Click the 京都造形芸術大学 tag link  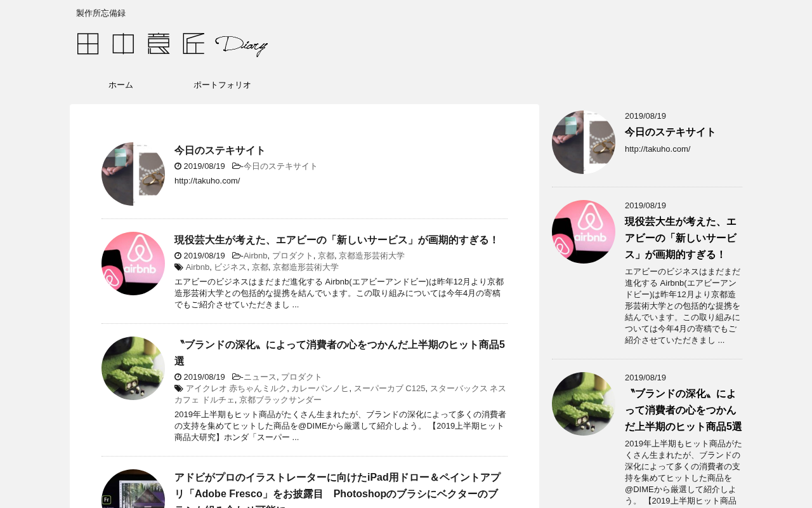pyautogui.click(x=306, y=267)
